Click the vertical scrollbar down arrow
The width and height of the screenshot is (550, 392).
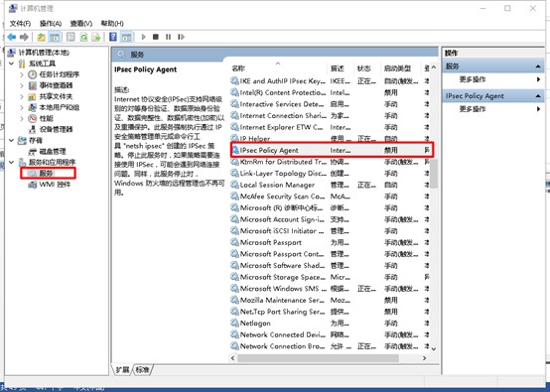coord(434,348)
